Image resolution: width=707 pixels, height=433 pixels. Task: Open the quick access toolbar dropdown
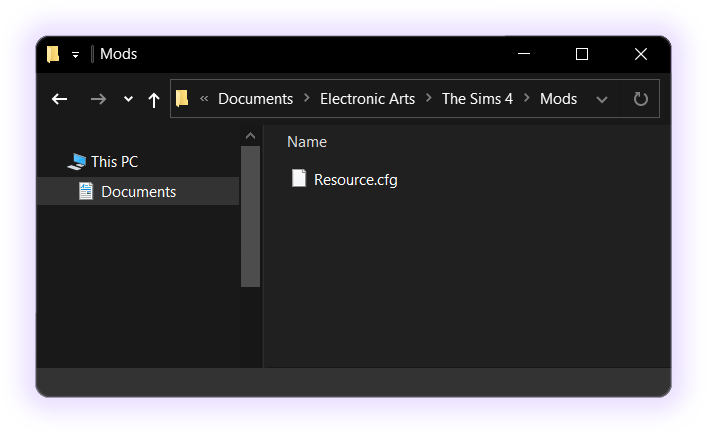[75, 55]
